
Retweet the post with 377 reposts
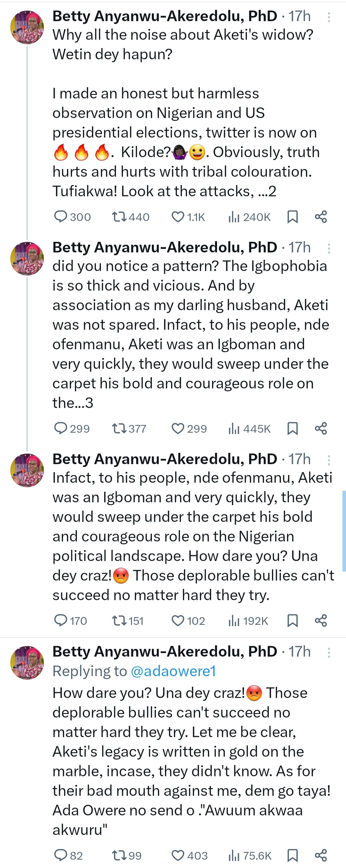pos(119,428)
